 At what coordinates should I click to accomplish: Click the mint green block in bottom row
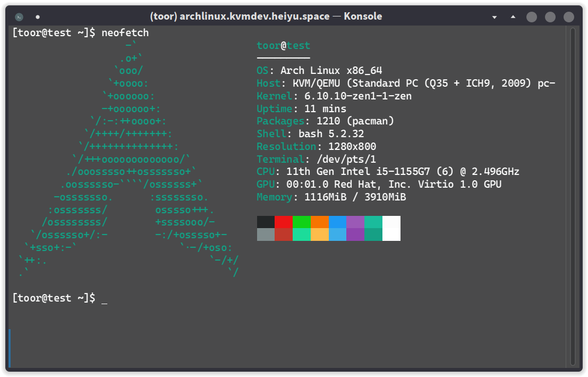pyautogui.click(x=302, y=234)
